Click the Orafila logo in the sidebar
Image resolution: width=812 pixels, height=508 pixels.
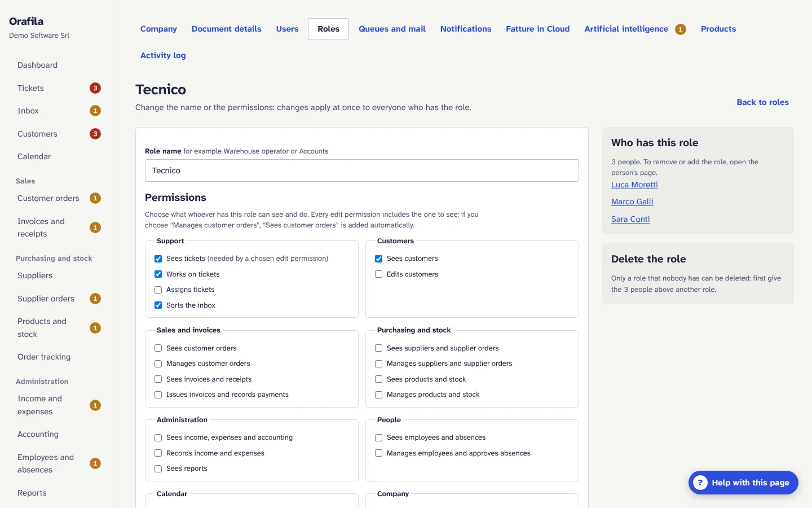26,21
